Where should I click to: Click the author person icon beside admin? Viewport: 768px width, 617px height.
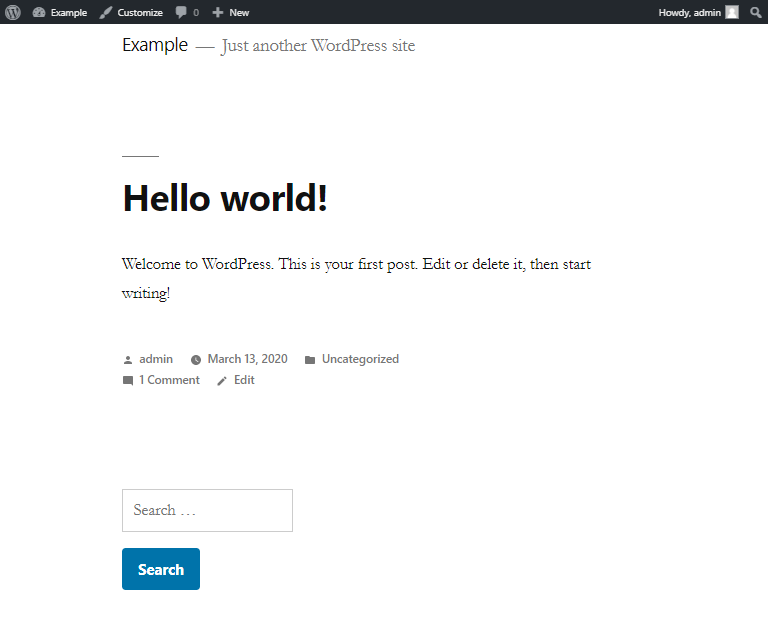click(128, 360)
